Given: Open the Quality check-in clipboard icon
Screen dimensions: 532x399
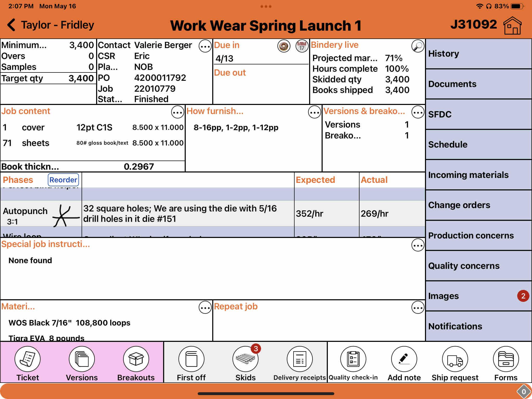Looking at the screenshot, I should 353,359.
